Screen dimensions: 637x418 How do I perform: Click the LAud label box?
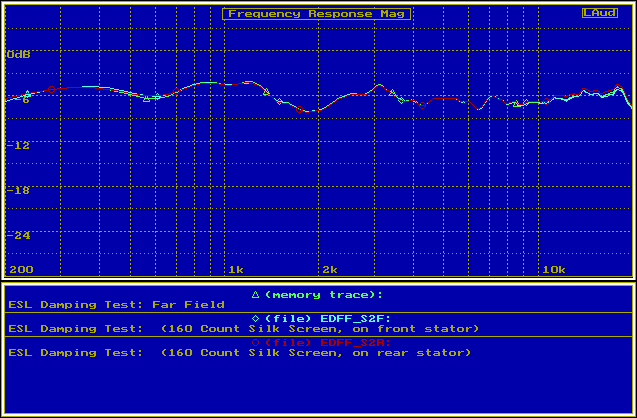[600, 13]
